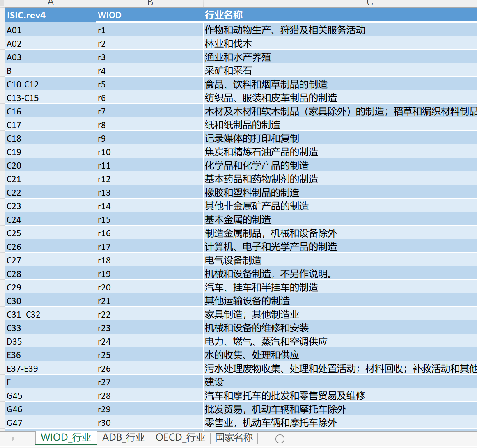Image resolution: width=477 pixels, height=448 pixels.
Task: Select cell containing C10-C12
Action: 50,84
